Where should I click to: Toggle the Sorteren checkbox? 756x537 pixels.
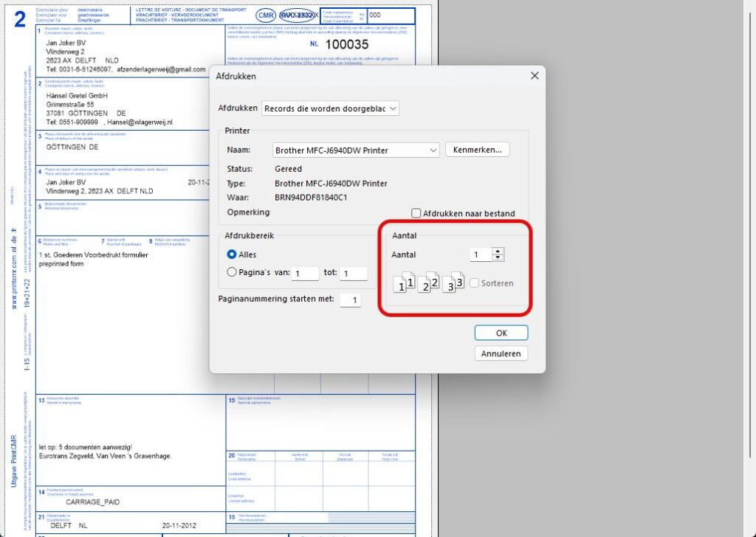[474, 283]
